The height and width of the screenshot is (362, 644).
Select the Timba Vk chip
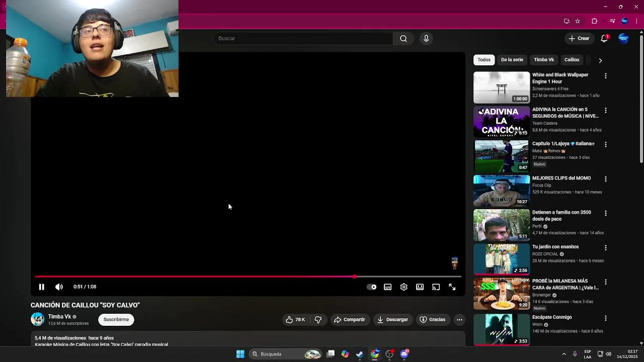point(544,60)
